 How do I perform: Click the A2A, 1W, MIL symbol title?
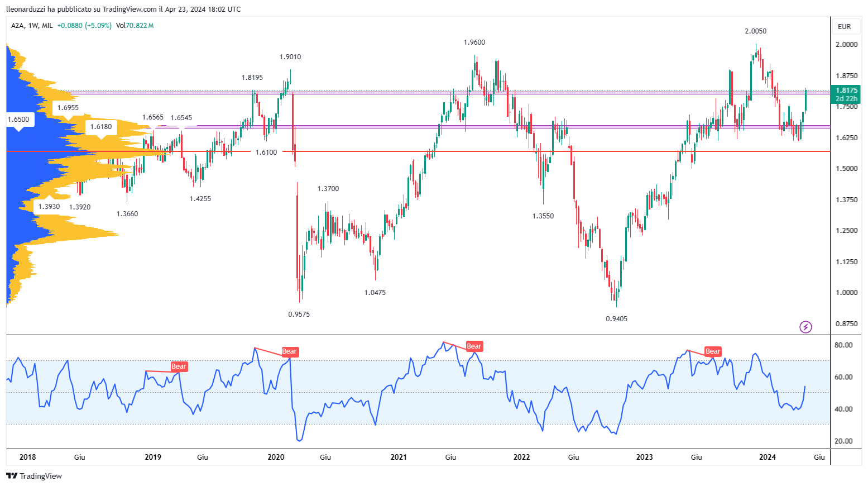pyautogui.click(x=32, y=26)
